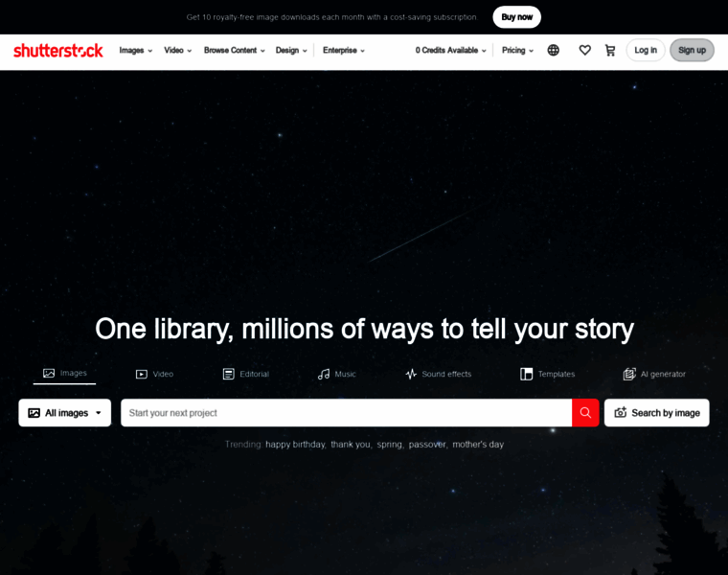This screenshot has height=575, width=728.
Task: Switch to the Sound effects tab
Action: pos(438,374)
